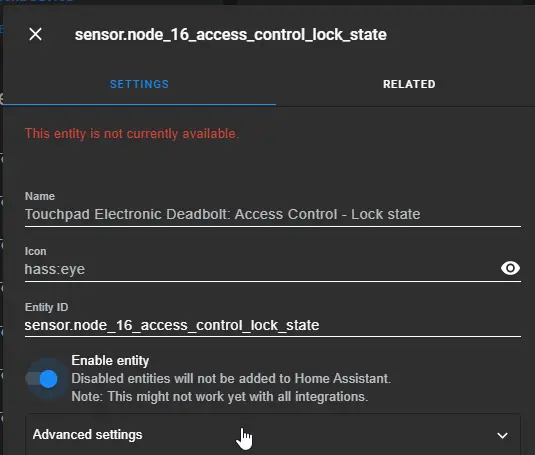Click the red entity not available message
The width and height of the screenshot is (535, 455).
(x=132, y=133)
